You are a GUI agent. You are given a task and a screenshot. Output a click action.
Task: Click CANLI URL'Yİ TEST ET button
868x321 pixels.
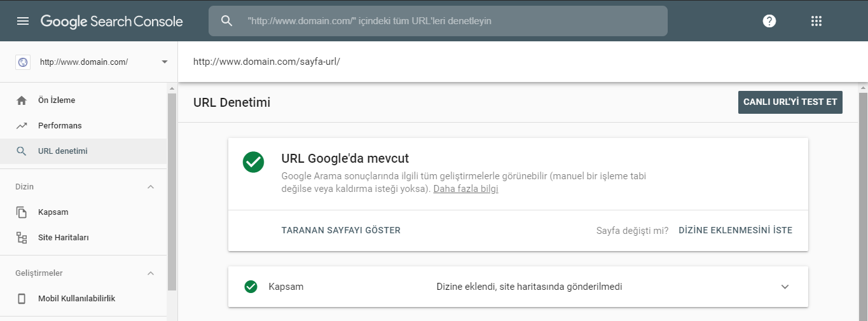(790, 102)
